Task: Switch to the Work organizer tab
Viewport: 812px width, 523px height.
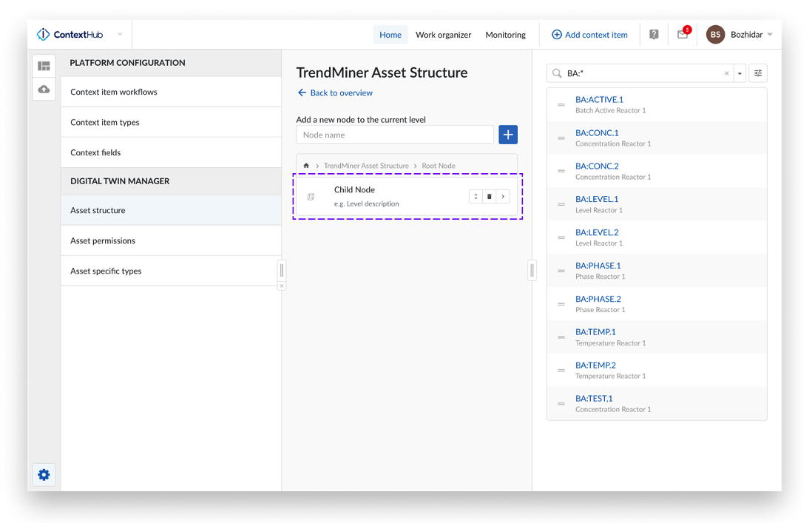Action: pyautogui.click(x=443, y=35)
